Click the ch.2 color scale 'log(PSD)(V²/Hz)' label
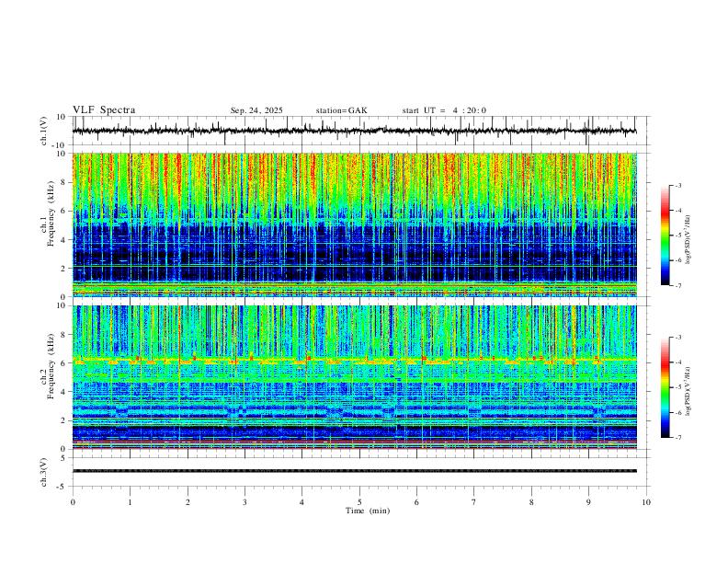 pyautogui.click(x=688, y=392)
